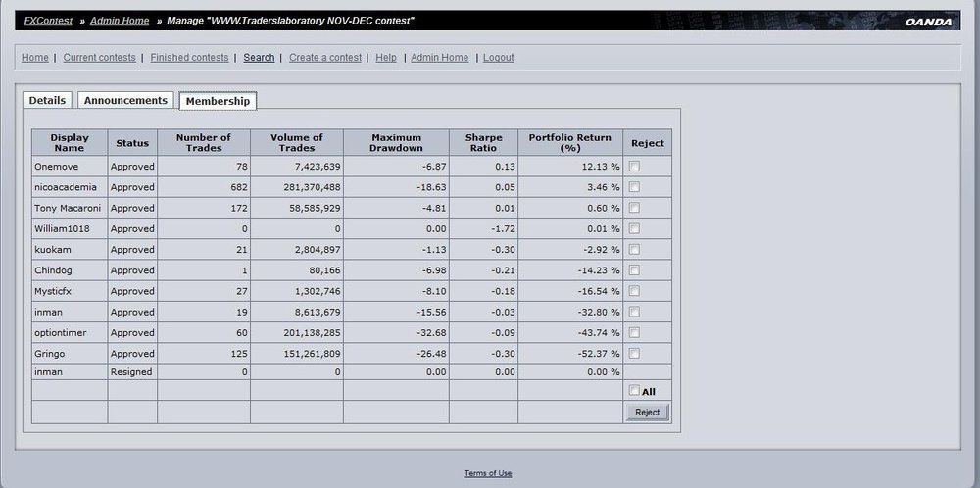Select the Membership tab

click(x=218, y=101)
